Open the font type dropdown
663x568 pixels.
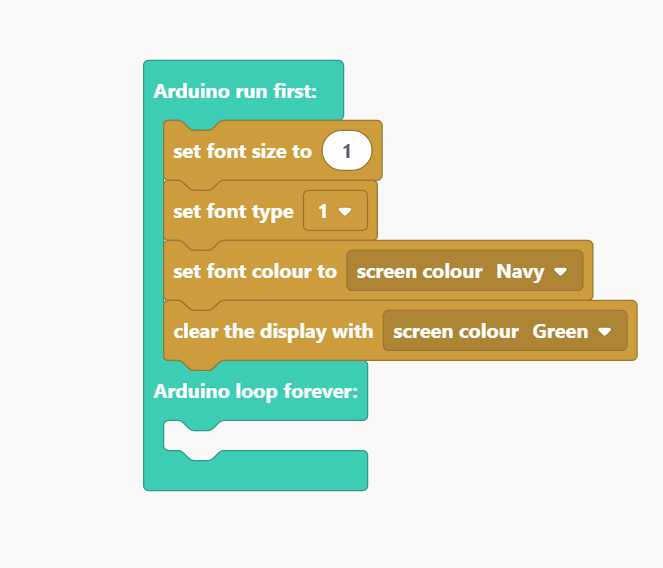point(335,211)
